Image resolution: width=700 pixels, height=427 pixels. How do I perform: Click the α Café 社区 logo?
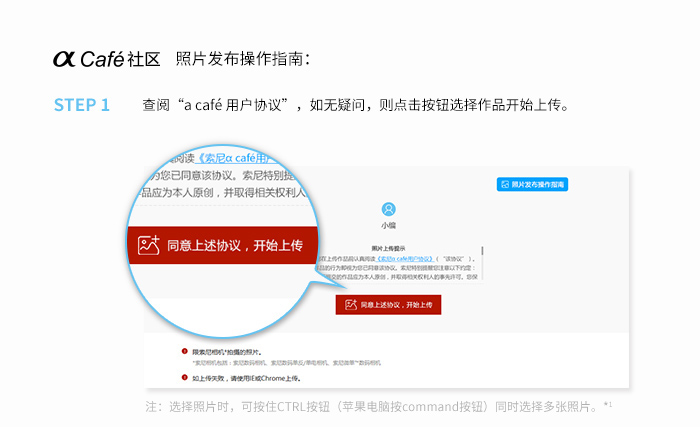[107, 59]
